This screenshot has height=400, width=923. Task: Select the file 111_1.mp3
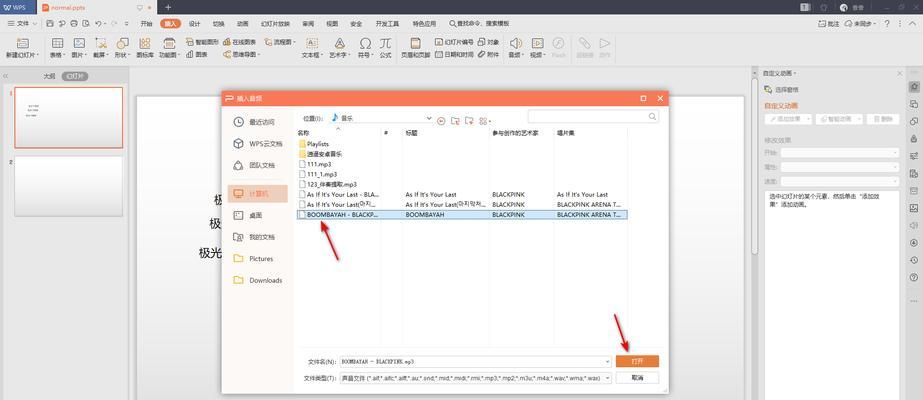(318, 174)
